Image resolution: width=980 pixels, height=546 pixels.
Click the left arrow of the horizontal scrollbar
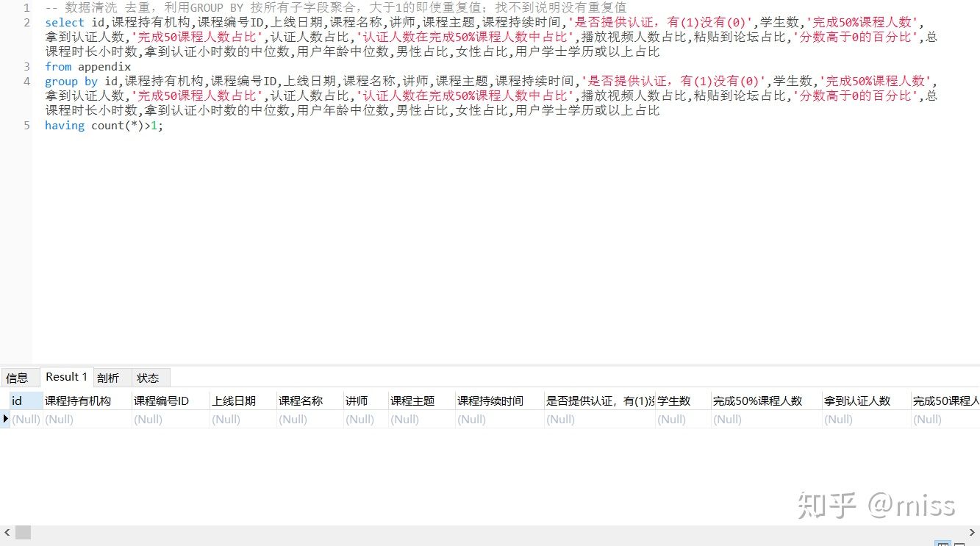click(6, 531)
